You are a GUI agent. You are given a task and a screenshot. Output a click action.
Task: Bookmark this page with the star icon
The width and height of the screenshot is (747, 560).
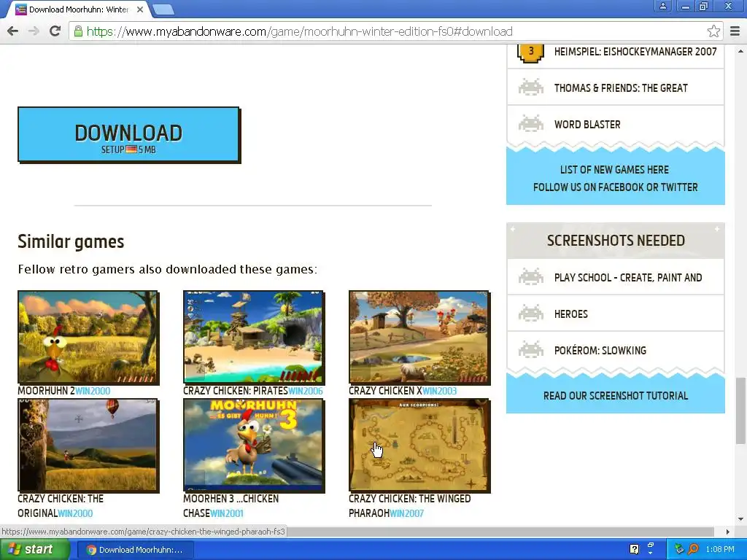713,31
